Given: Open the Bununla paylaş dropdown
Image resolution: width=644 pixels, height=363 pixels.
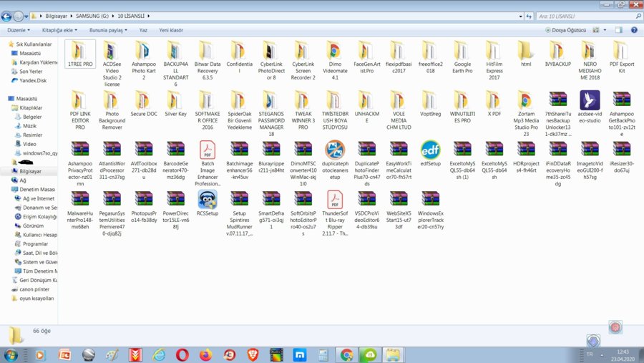Looking at the screenshot, I should pos(108,30).
